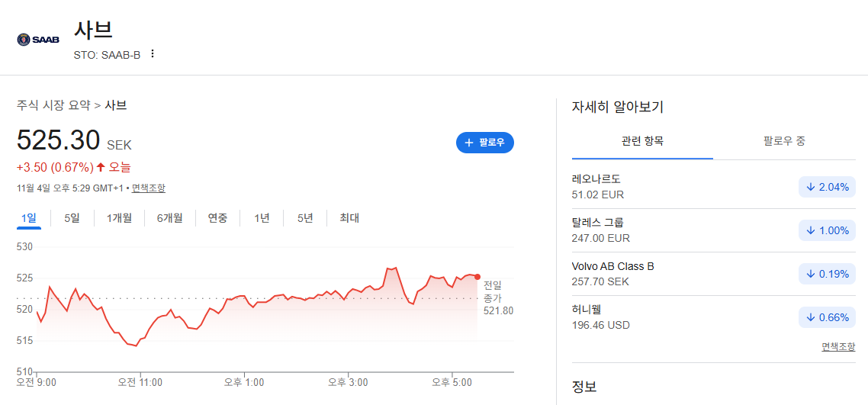868x405 pixels.
Task: Click the SAAB company logo
Action: point(38,40)
